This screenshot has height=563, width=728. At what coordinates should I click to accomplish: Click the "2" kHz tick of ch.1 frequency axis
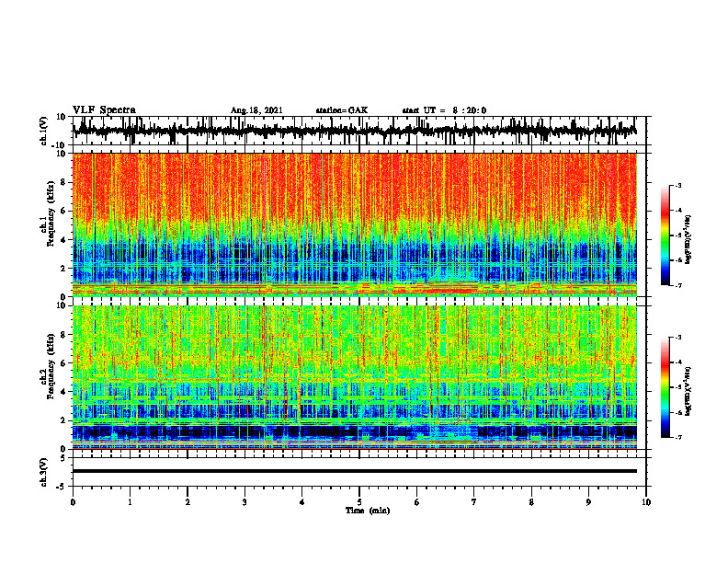63,268
